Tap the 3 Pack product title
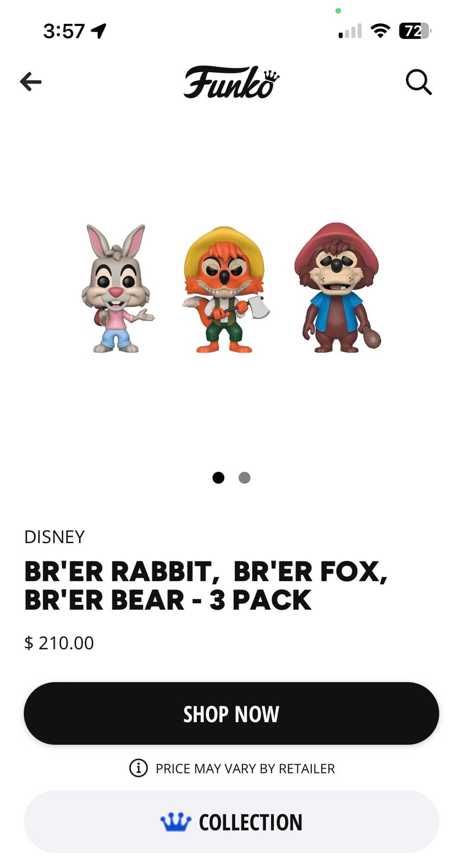Screen dimensions: 463x868 [206, 585]
